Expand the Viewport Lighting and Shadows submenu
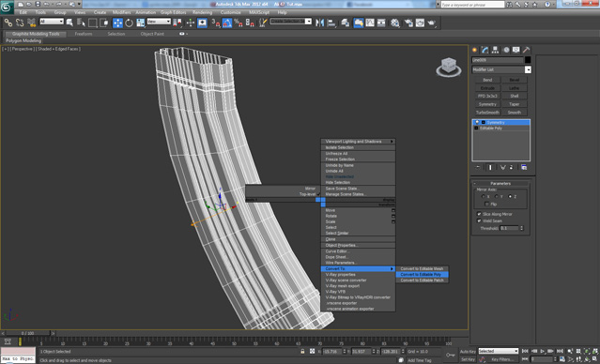 [358, 142]
